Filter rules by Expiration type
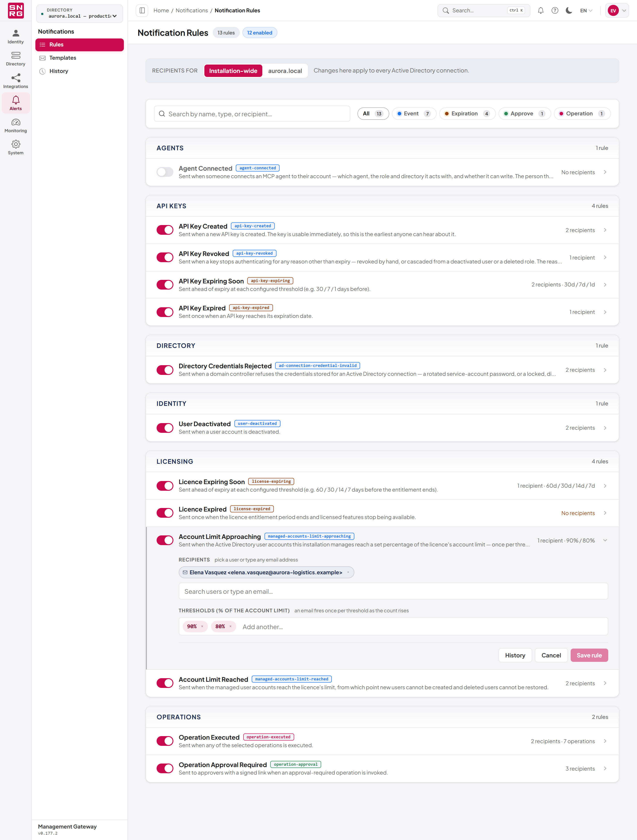The image size is (637, 840). click(x=467, y=114)
